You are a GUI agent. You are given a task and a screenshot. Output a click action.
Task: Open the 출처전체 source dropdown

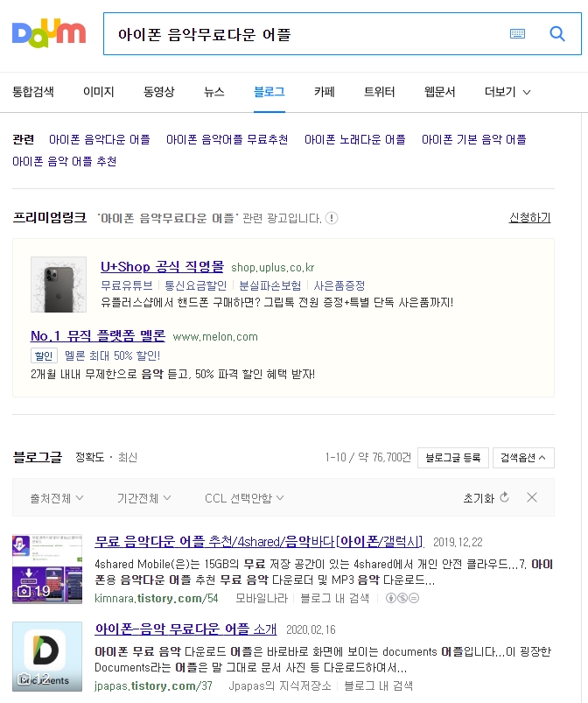pos(57,498)
